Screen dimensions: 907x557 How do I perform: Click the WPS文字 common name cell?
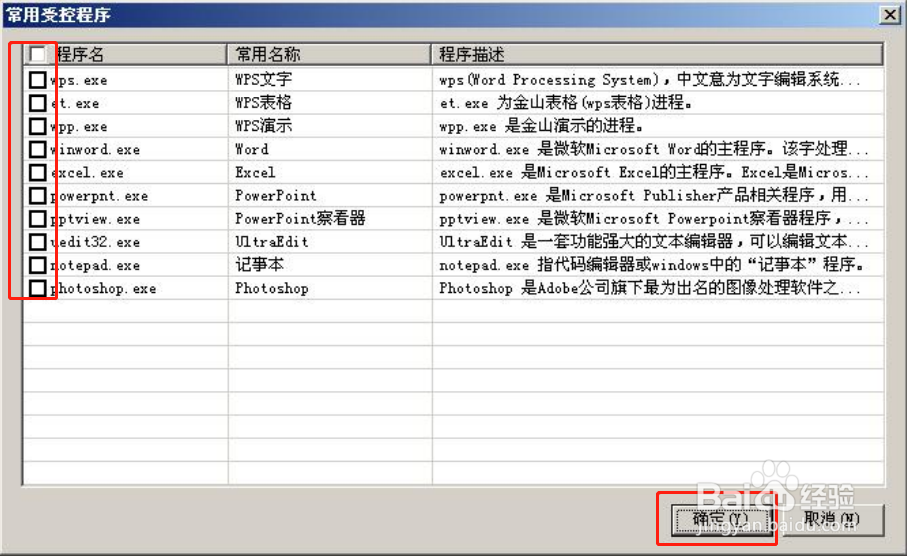263,79
